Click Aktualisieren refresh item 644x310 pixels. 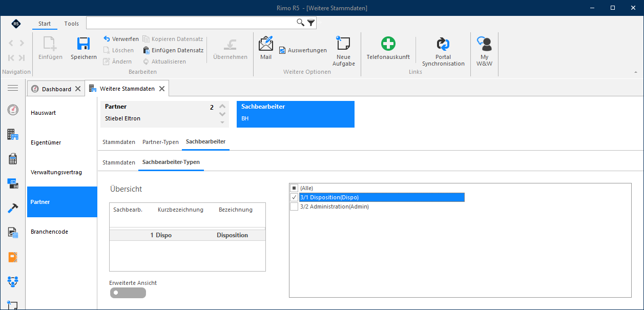[x=164, y=61]
